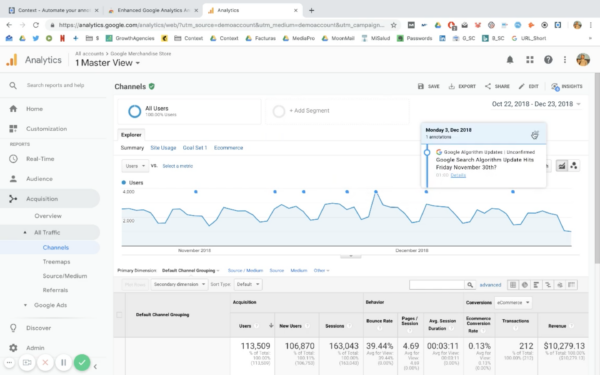Open the Other dimension dropdown

click(x=321, y=271)
